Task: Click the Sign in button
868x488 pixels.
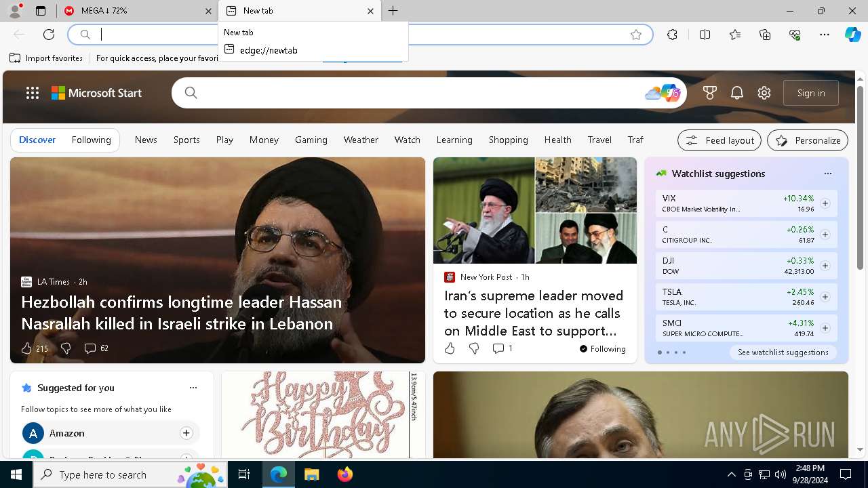Action: pos(811,93)
